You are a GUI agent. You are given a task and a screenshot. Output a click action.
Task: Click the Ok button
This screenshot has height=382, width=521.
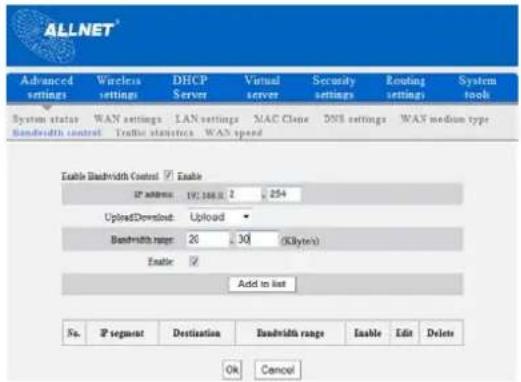pyautogui.click(x=232, y=370)
